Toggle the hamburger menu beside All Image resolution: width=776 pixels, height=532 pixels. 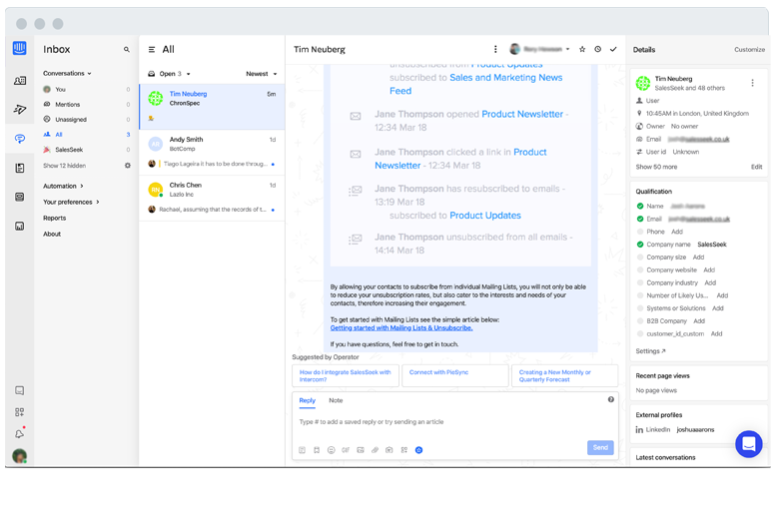click(x=152, y=50)
